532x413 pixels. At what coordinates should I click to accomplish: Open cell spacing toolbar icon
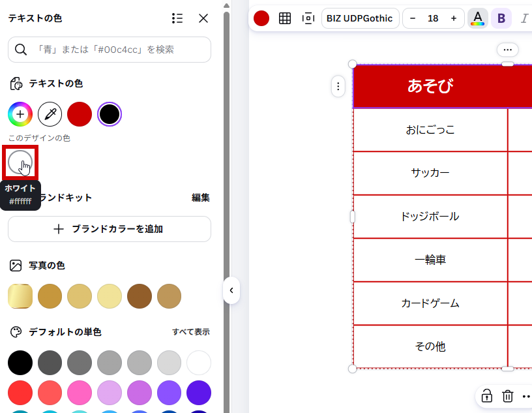click(308, 18)
